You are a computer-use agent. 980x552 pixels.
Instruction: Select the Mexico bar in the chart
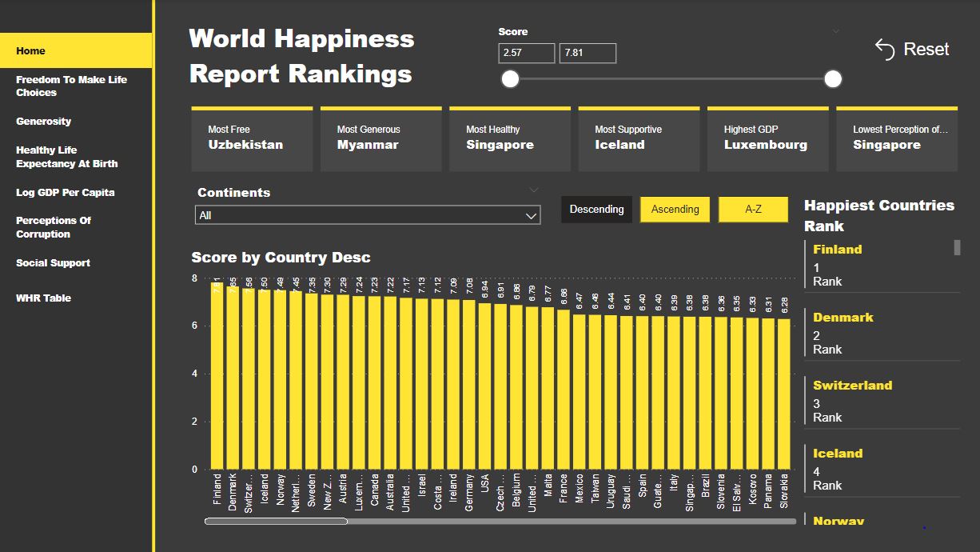580,392
